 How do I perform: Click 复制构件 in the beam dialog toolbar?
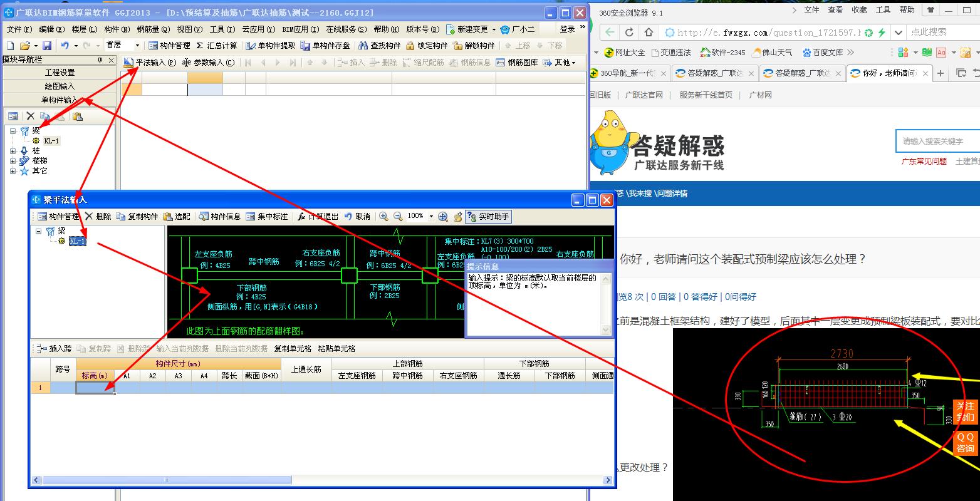point(137,216)
